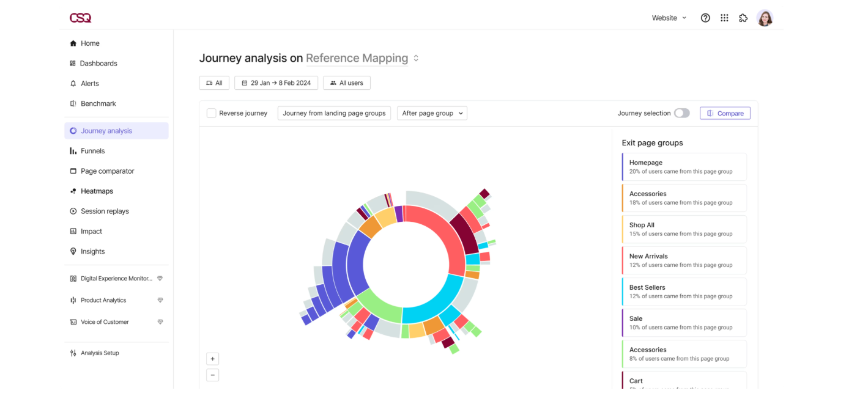Click the CSQ logo
Image resolution: width=868 pixels, height=415 pixels.
tap(80, 18)
